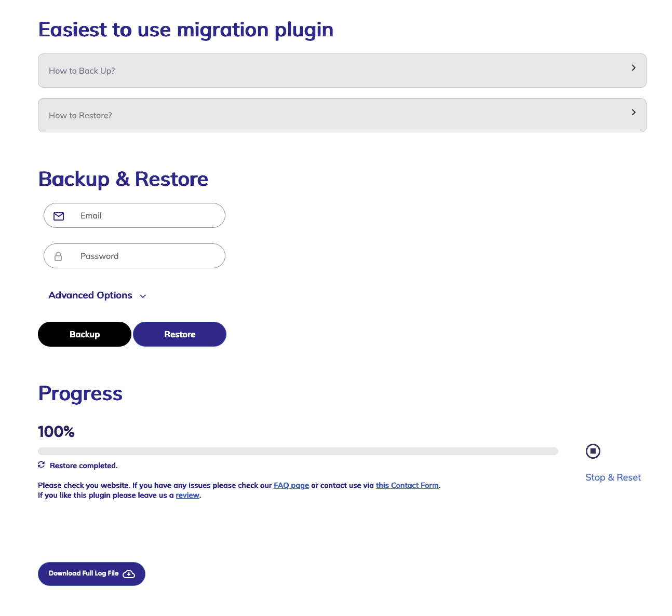Expand the How to Restore chevron
Screen dimensions: 672x616
[633, 113]
